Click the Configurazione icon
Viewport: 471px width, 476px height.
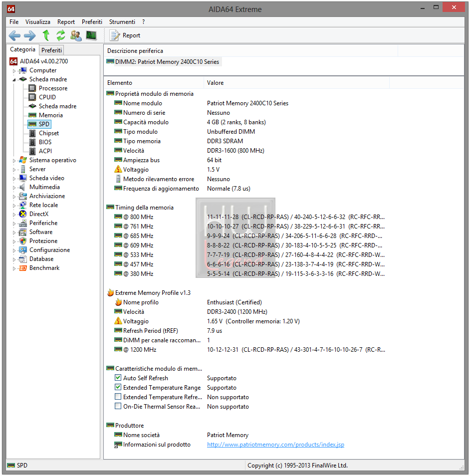pyautogui.click(x=23, y=250)
